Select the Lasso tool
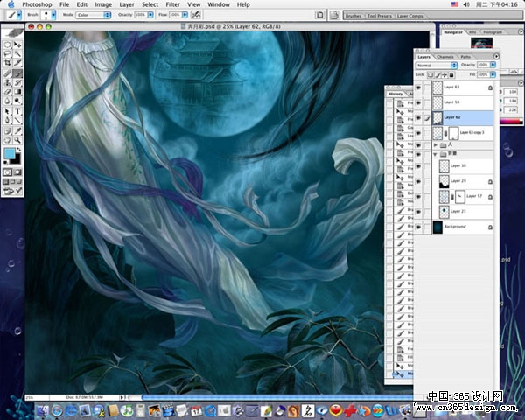Screen dimensions: 525x420 (7, 53)
